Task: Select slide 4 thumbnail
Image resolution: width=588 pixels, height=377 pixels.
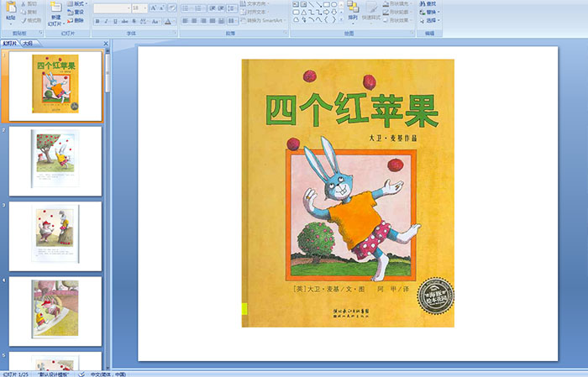Action: [x=55, y=312]
